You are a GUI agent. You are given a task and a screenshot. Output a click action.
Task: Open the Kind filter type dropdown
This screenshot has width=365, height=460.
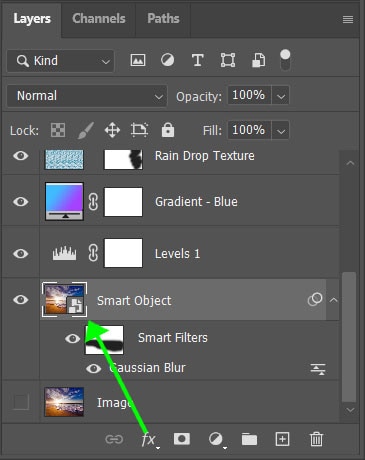pos(60,61)
